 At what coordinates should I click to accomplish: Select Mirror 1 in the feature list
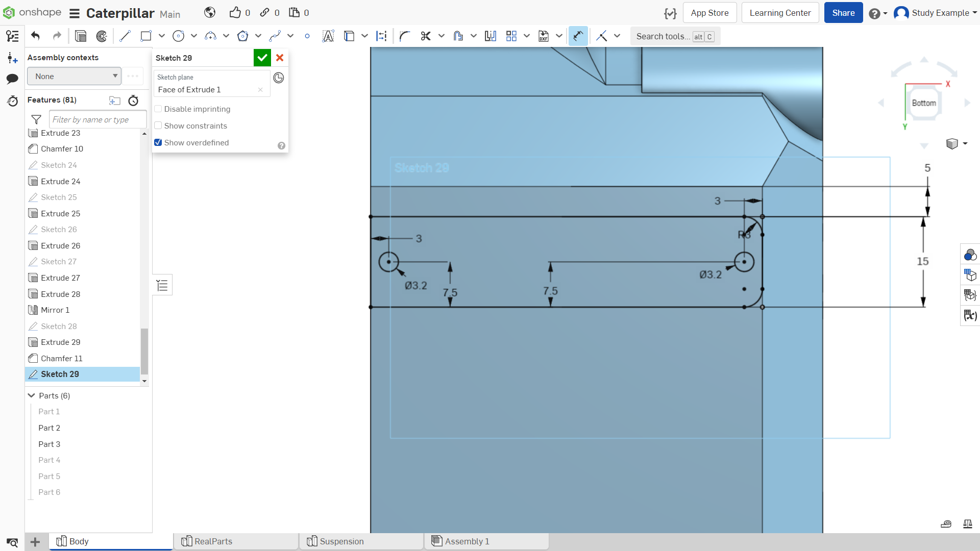pos(82,310)
